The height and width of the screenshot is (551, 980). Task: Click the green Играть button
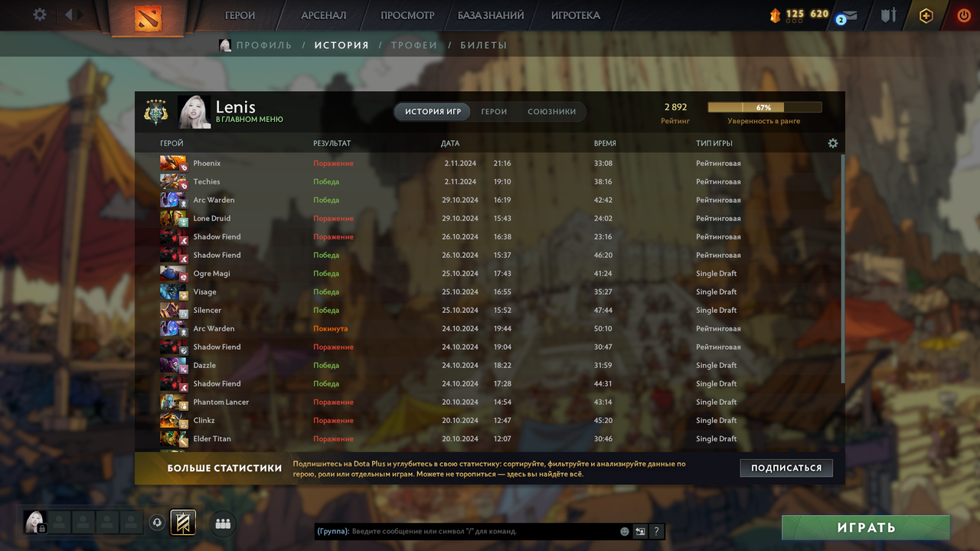click(x=866, y=527)
